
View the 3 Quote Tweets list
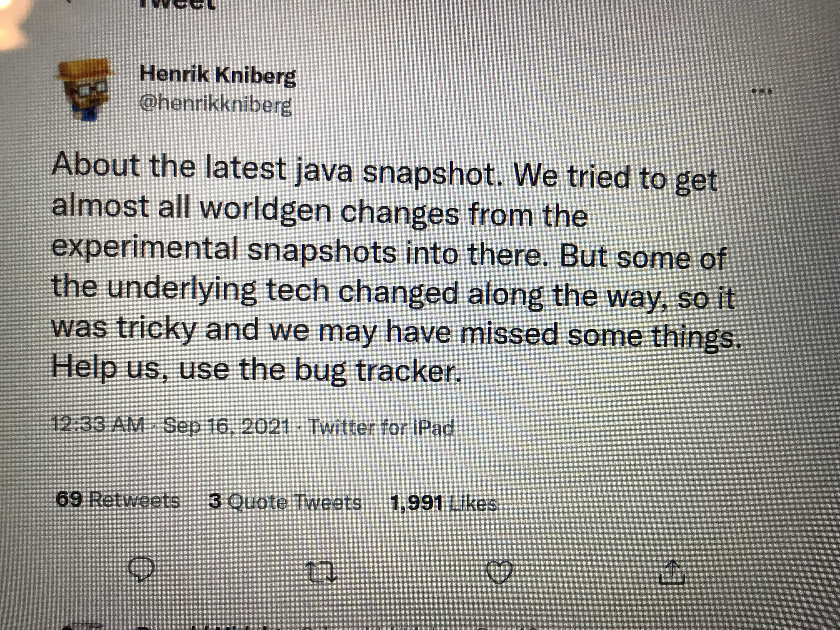click(x=285, y=502)
